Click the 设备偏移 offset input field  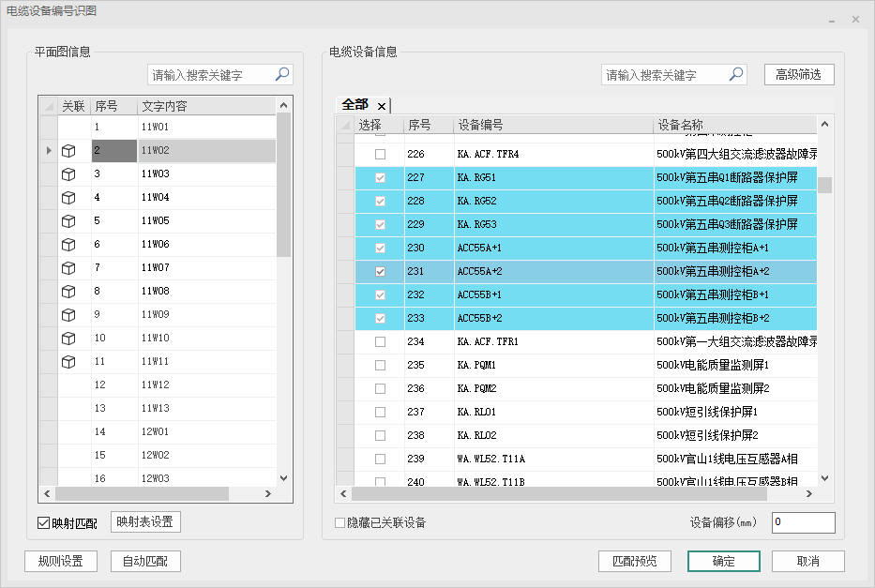click(x=803, y=522)
